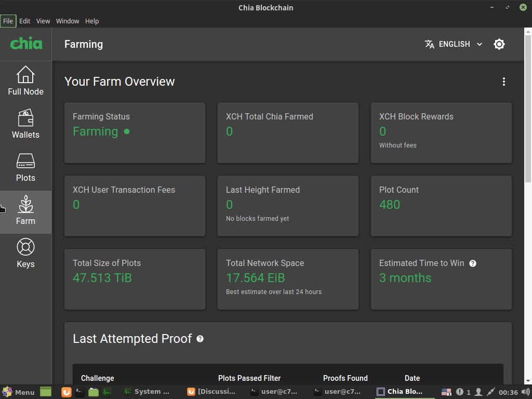Go to the Plots section

point(26,167)
